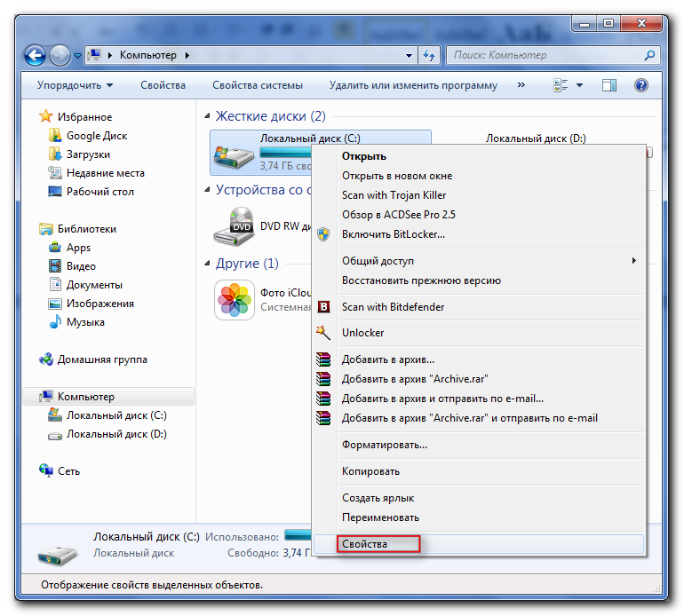
Task: Click Свойства in the toolbar
Action: point(163,85)
